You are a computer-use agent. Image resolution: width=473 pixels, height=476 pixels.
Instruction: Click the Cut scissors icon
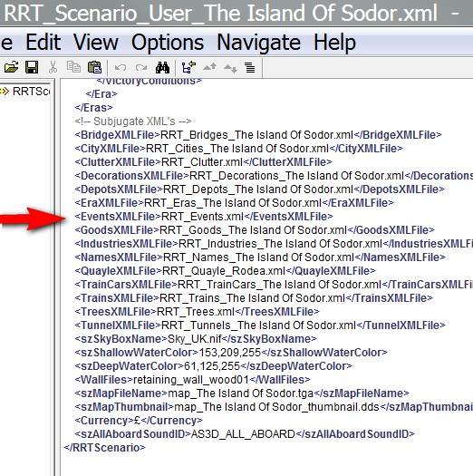pyautogui.click(x=53, y=67)
